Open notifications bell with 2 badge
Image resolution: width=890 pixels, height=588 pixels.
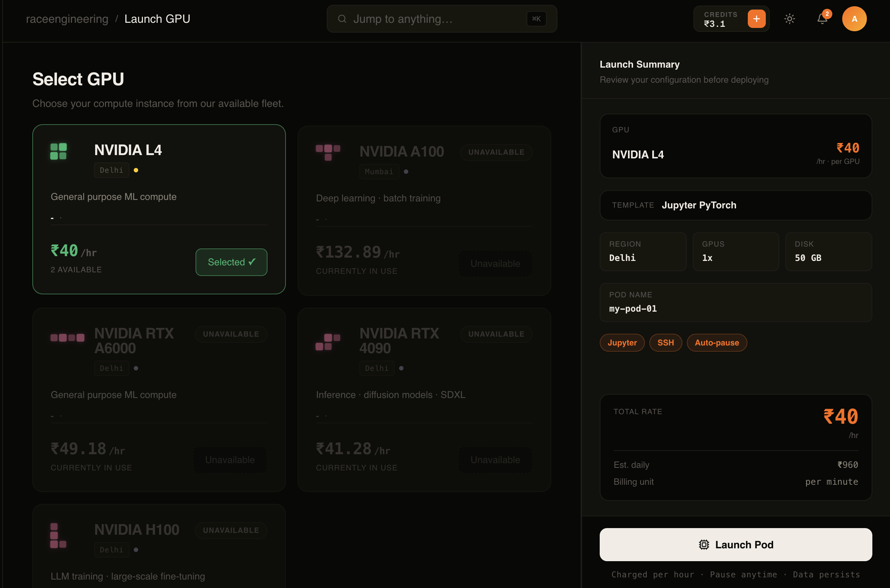[822, 19]
